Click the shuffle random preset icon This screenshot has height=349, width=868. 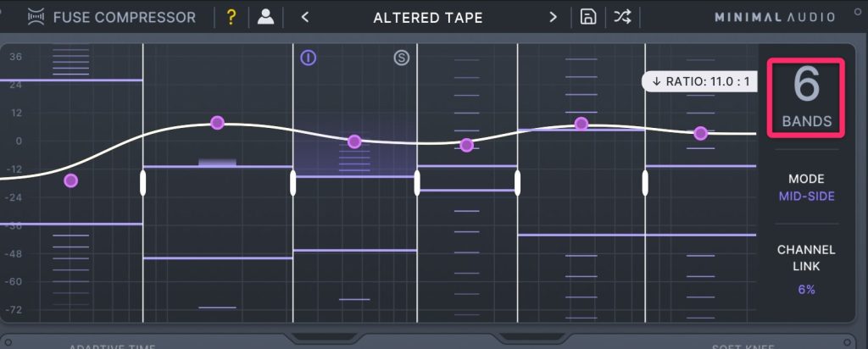coord(622,17)
